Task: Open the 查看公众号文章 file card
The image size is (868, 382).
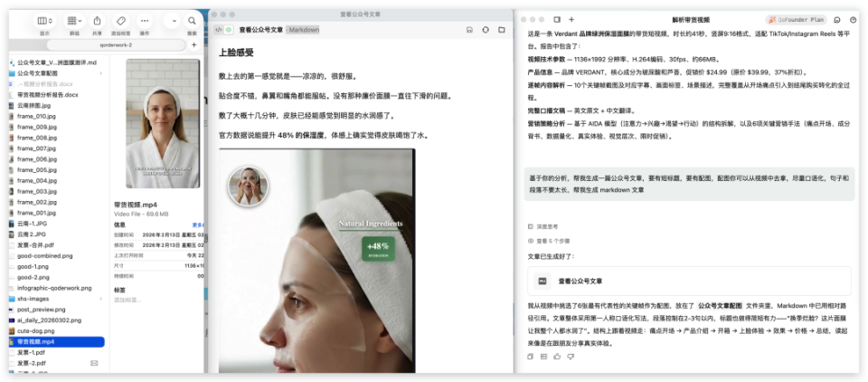Action: point(689,282)
